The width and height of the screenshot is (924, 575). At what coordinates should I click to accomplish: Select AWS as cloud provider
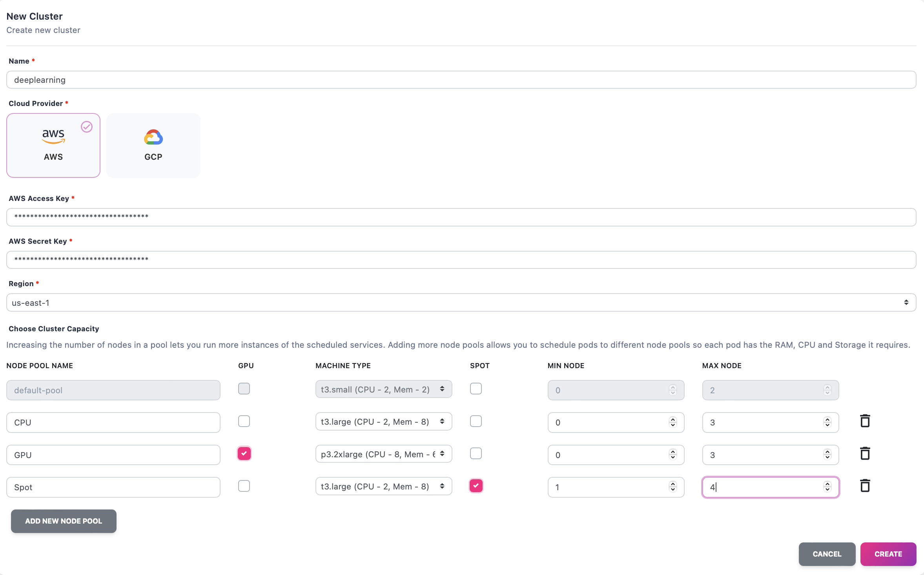click(x=53, y=145)
